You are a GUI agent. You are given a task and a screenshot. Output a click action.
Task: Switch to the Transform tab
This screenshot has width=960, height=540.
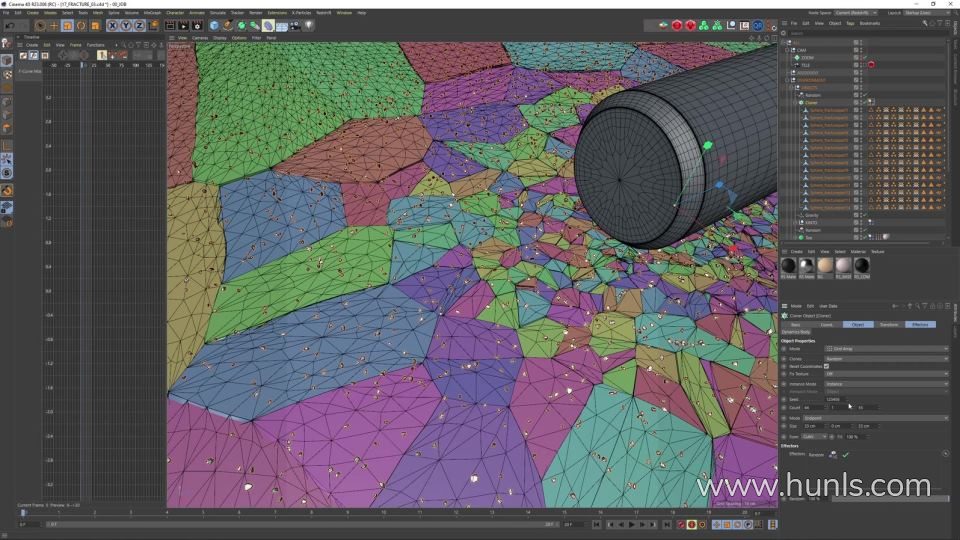(x=889, y=324)
